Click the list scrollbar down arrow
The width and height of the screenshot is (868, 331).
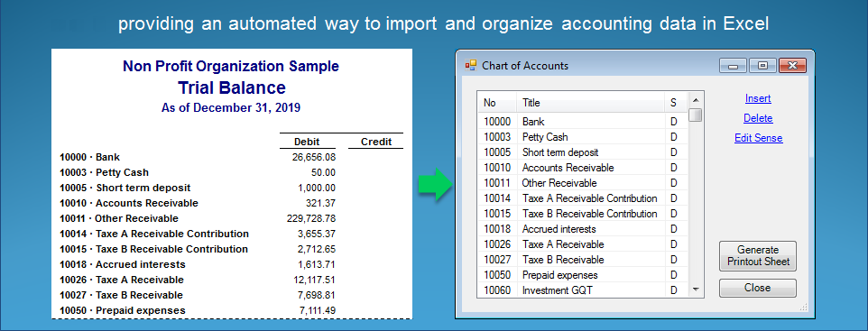coord(696,290)
